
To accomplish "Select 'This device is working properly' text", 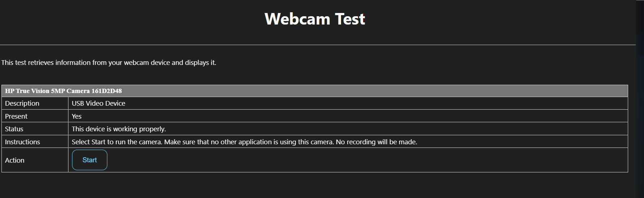I will 118,129.
